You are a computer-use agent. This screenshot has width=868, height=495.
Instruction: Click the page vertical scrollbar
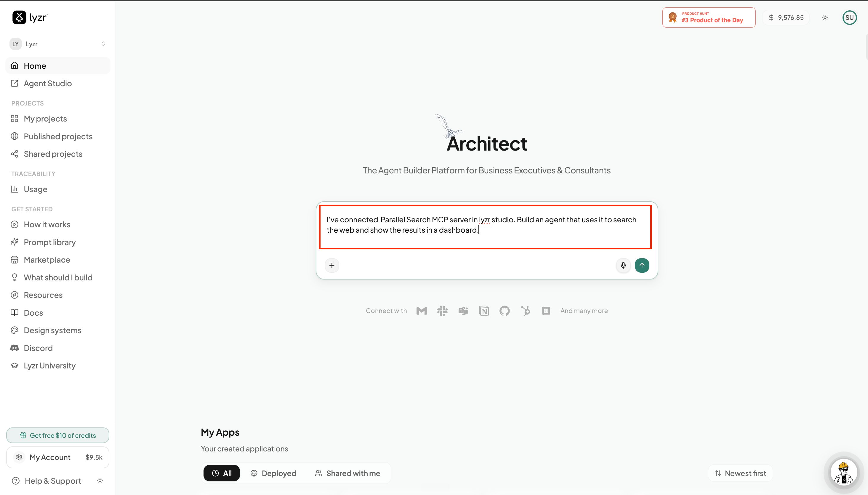(866, 47)
